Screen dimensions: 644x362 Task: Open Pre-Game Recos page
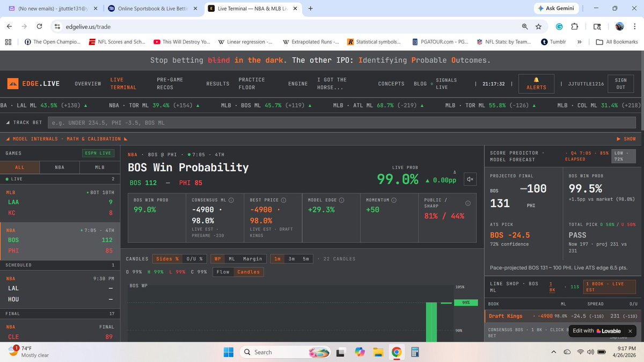click(170, 83)
